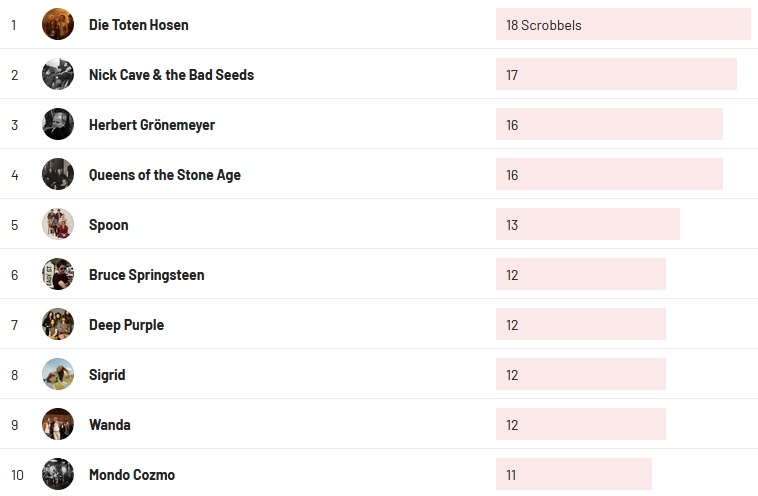The width and height of the screenshot is (758, 496).
Task: Click the Wanda artist avatar
Action: 58,424
